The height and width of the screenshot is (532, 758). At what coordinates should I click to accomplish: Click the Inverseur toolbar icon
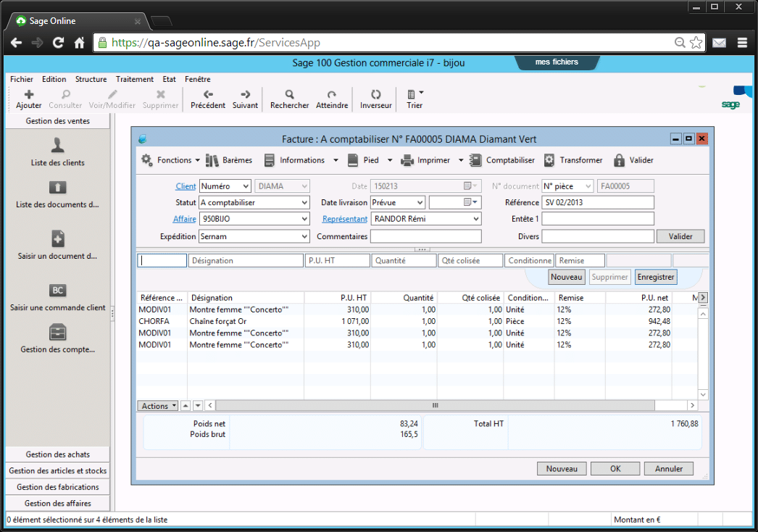coord(375,94)
